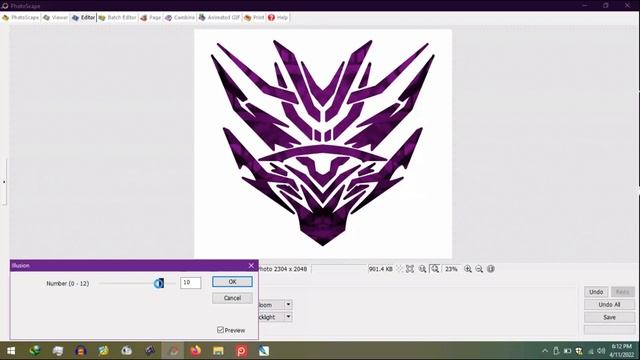This screenshot has height=360, width=640.
Task: Click the highlighted fit-to-window zoom icon
Action: [x=435, y=269]
